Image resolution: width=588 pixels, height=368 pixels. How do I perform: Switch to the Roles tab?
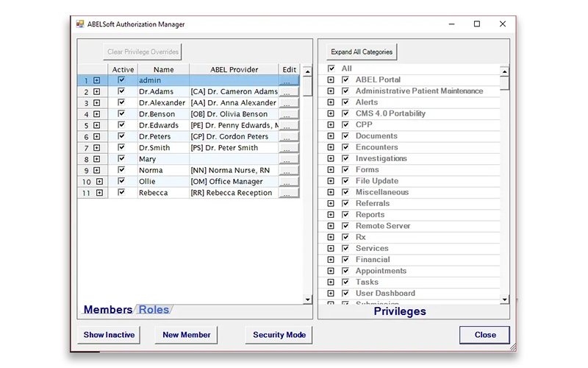pyautogui.click(x=154, y=310)
